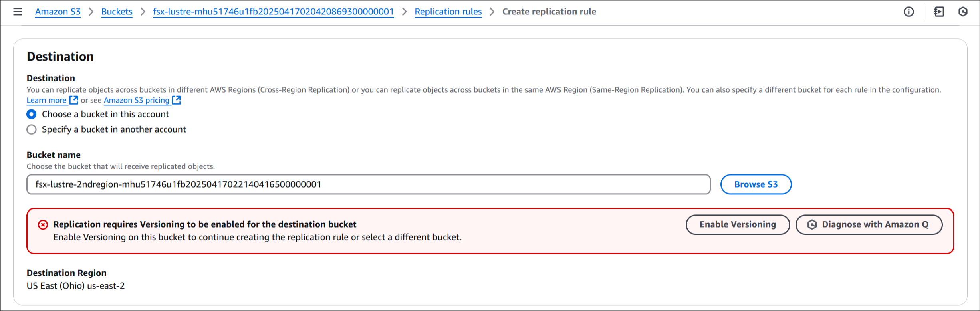
Task: Open the hamburger navigation menu icon
Action: (x=18, y=12)
